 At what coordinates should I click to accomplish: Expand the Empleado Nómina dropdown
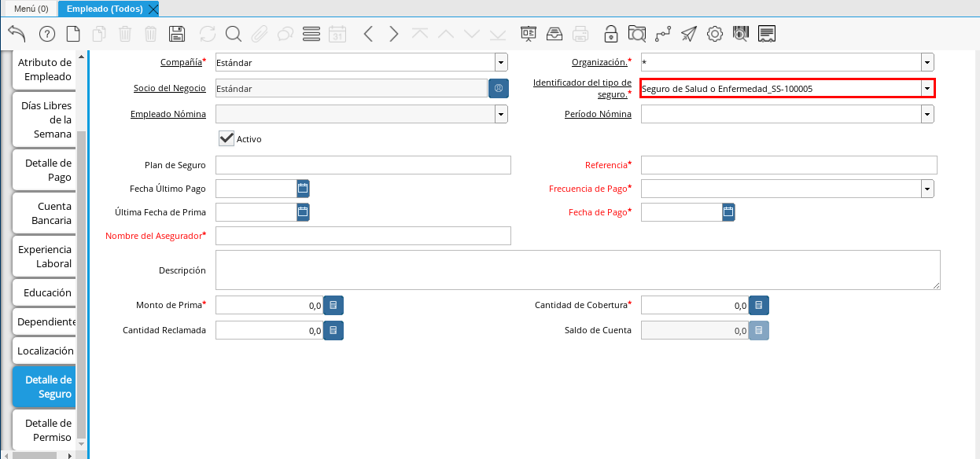[501, 114]
